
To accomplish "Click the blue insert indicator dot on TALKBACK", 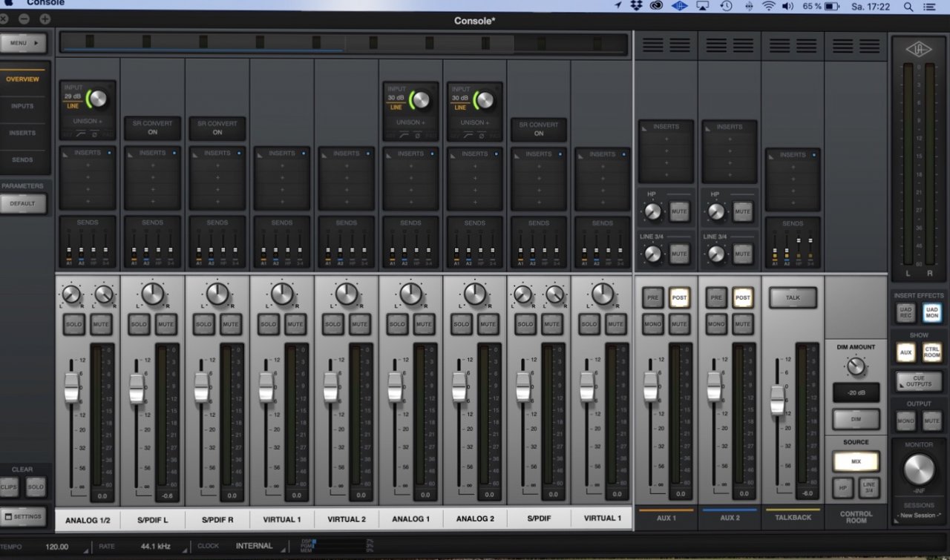I will tap(814, 154).
